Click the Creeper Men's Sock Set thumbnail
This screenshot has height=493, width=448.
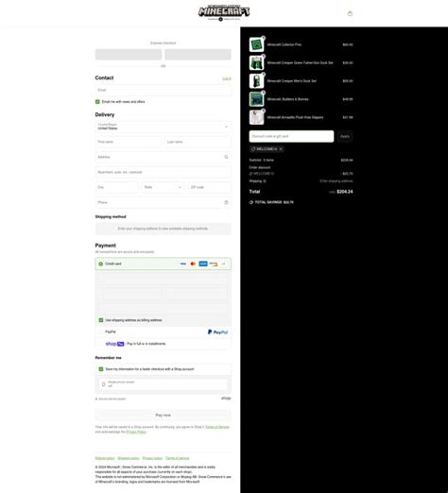[256, 81]
